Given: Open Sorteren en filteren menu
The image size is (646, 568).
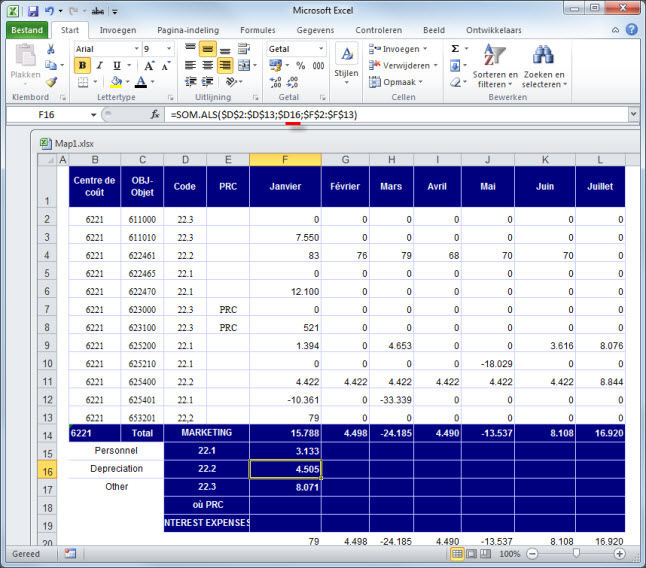Looking at the screenshot, I should coord(495,66).
